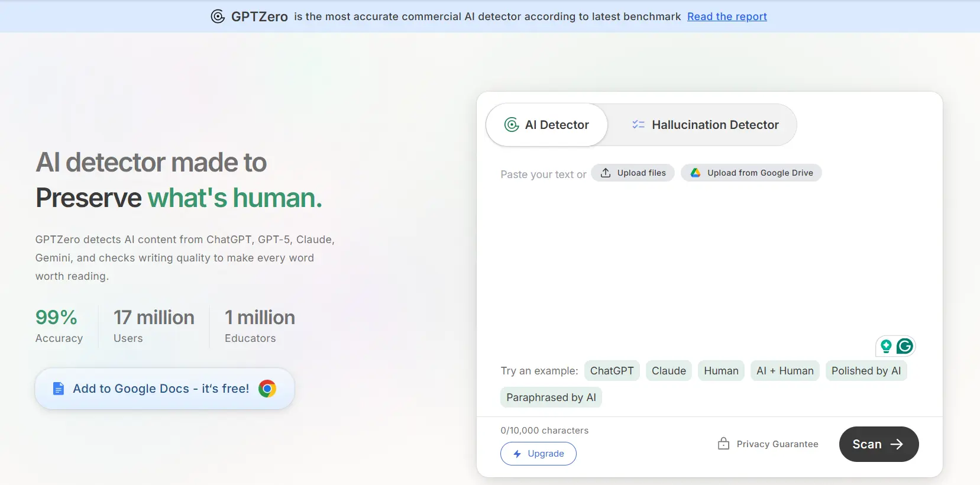This screenshot has width=980, height=485.
Task: Click the green Grammarly G icon
Action: coord(905,346)
